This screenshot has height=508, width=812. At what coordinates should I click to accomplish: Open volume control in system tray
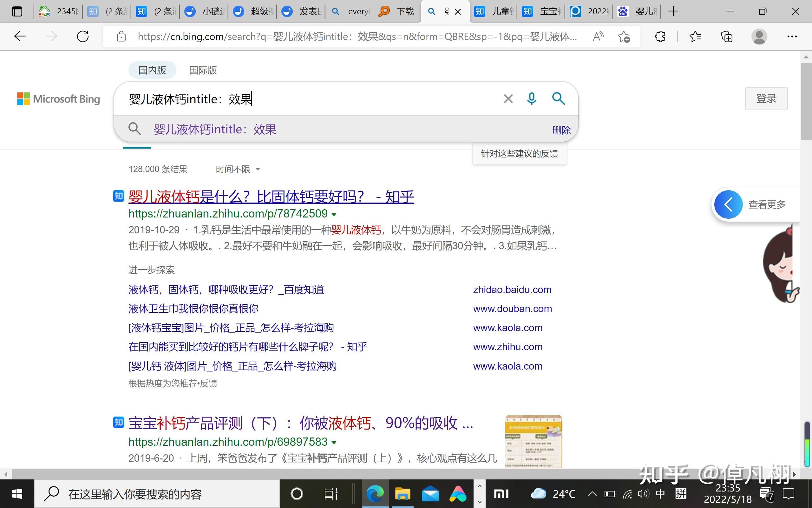643,494
